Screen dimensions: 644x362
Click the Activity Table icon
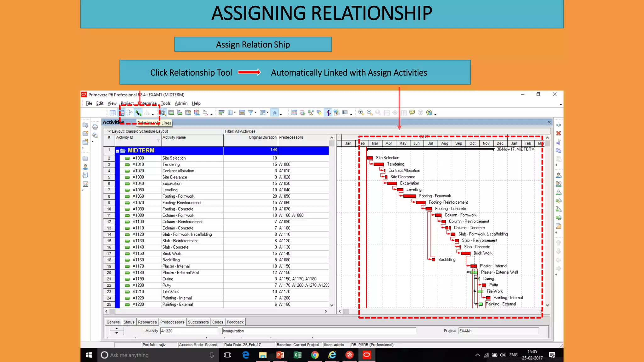pos(113,112)
